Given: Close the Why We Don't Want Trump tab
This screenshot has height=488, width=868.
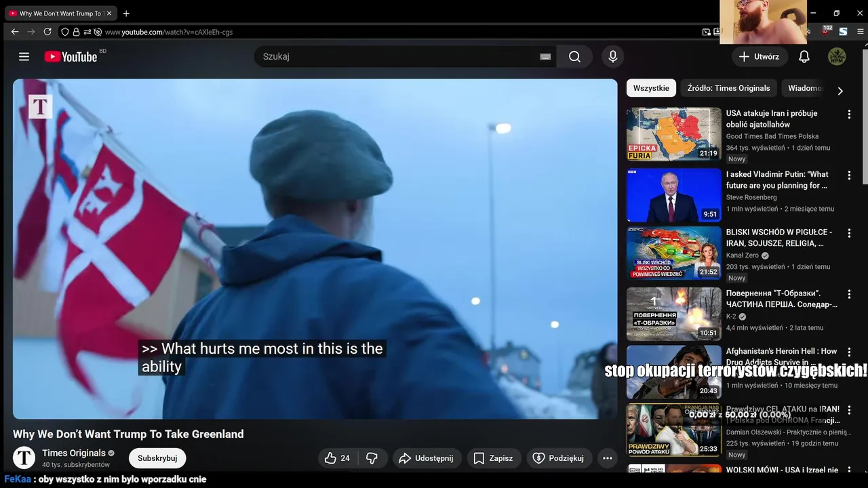Looking at the screenshot, I should click(x=109, y=14).
